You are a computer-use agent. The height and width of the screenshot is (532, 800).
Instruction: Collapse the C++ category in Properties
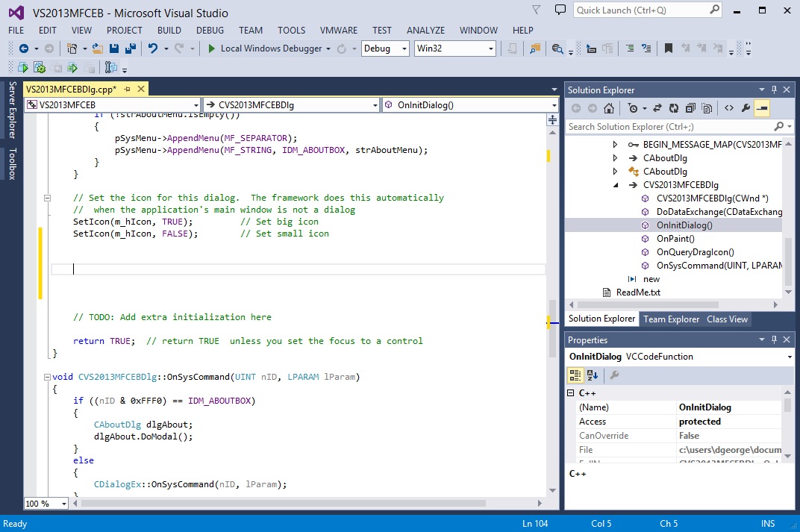click(x=570, y=392)
